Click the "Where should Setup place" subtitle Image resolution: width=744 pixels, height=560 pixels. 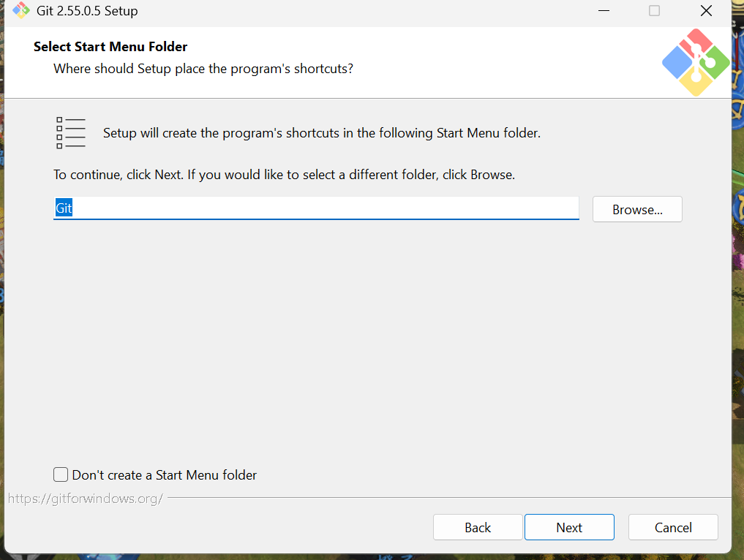point(203,69)
